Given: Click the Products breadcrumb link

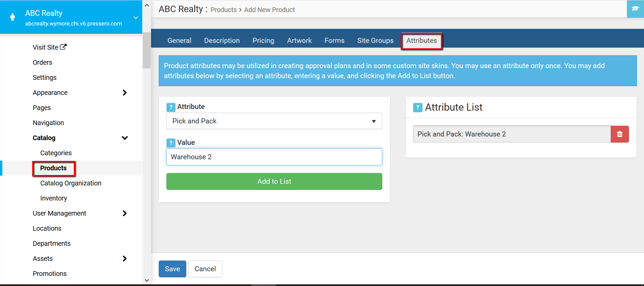Looking at the screenshot, I should coord(224,10).
